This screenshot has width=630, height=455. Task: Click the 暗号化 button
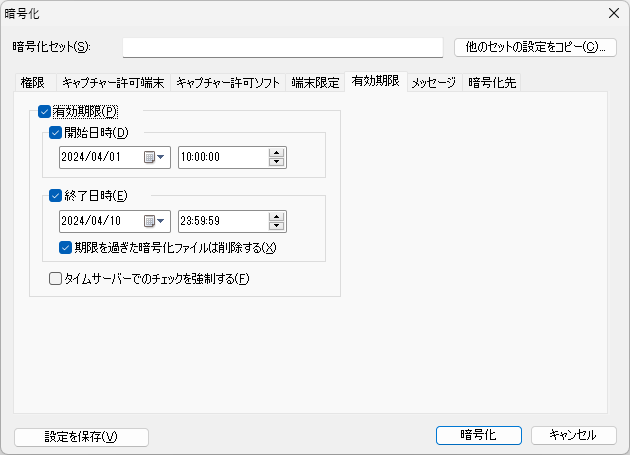[479, 435]
